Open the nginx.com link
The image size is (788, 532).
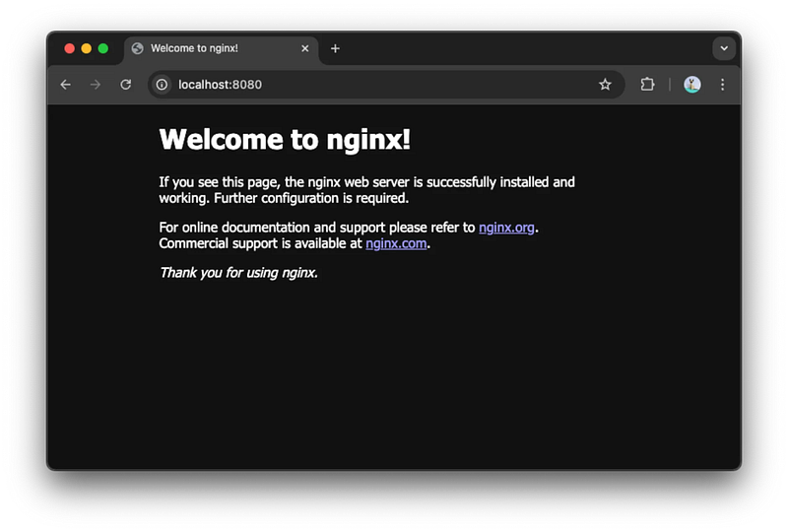pos(396,243)
